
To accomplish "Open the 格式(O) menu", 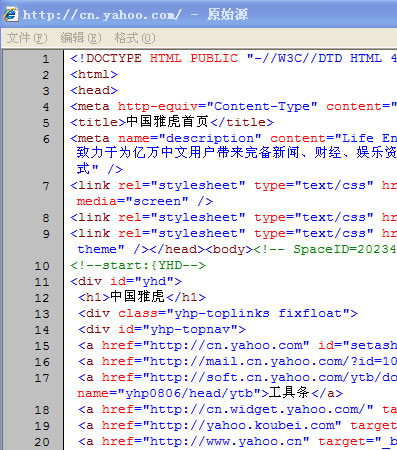I will [x=135, y=38].
